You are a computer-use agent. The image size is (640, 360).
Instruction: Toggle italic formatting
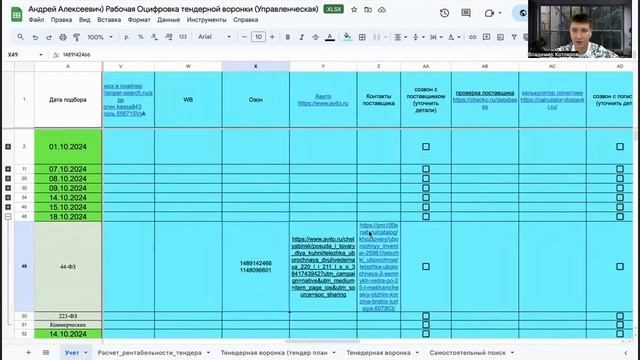click(x=302, y=37)
